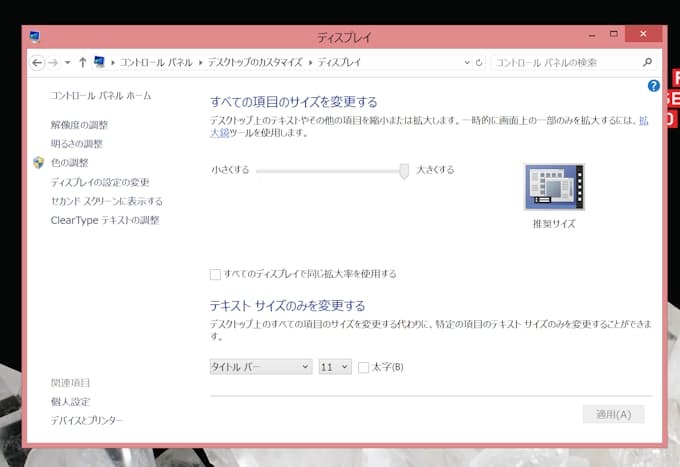Expand the recent locations arrow near navigation

(x=67, y=62)
